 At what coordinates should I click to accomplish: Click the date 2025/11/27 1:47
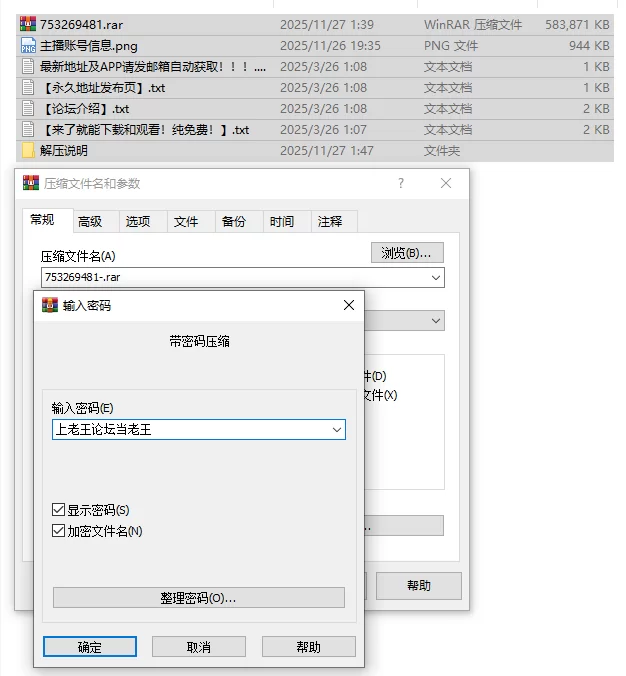(327, 150)
